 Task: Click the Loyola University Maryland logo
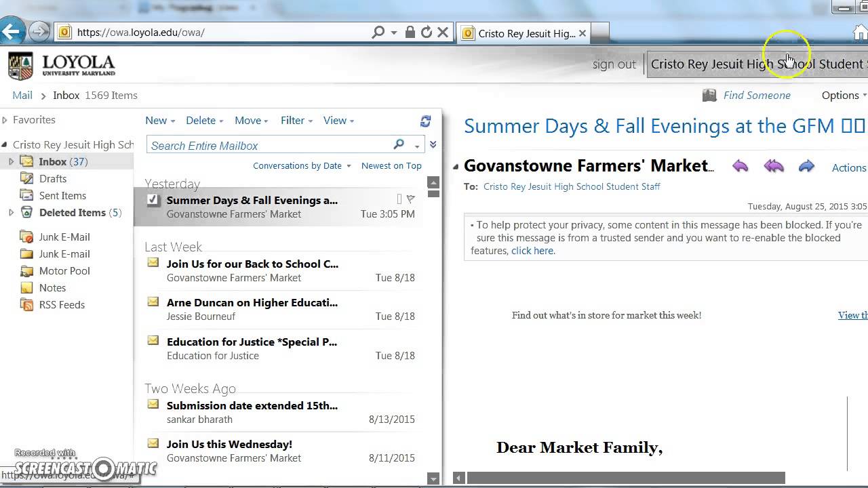pos(62,66)
